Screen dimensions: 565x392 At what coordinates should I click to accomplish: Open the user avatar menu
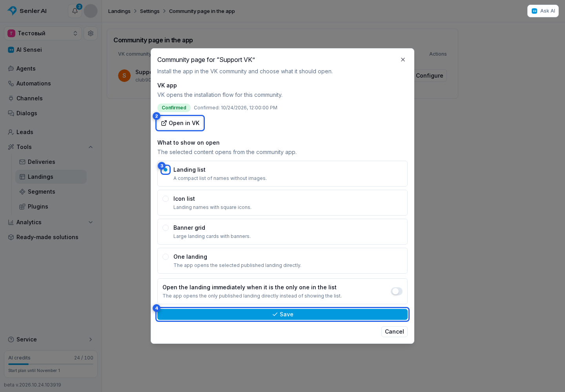[x=91, y=11]
